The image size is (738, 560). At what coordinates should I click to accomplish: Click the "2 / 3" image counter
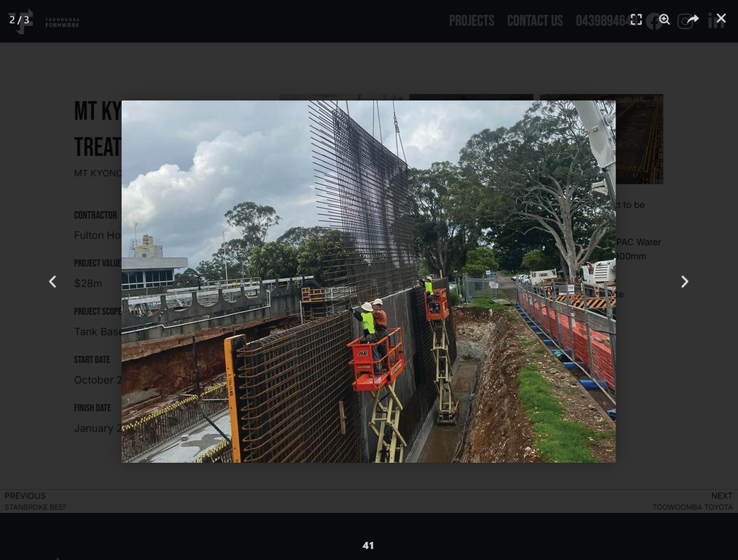pos(19,19)
